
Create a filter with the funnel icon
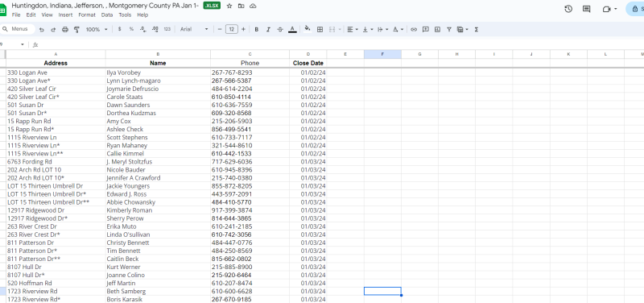click(449, 29)
